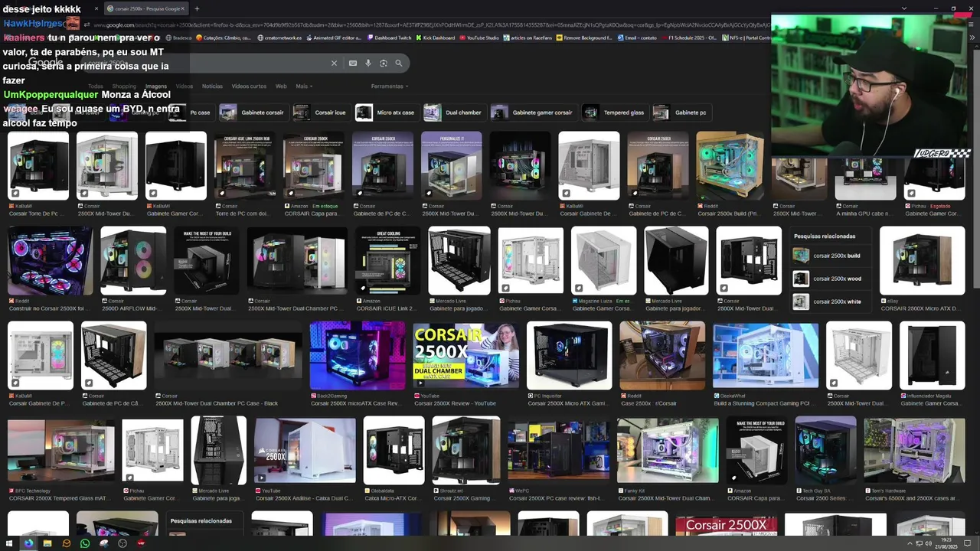Start voice search with microphone icon
The height and width of the screenshot is (551, 980).
pyautogui.click(x=368, y=63)
